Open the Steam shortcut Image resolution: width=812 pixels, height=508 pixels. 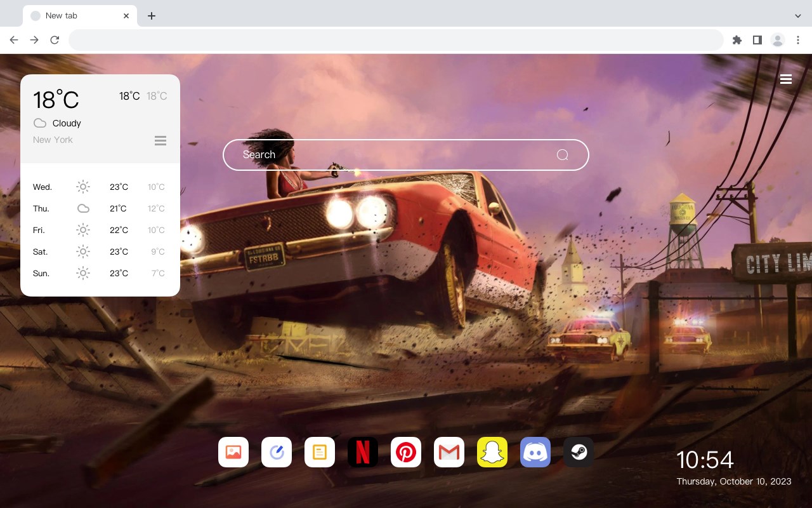point(579,452)
